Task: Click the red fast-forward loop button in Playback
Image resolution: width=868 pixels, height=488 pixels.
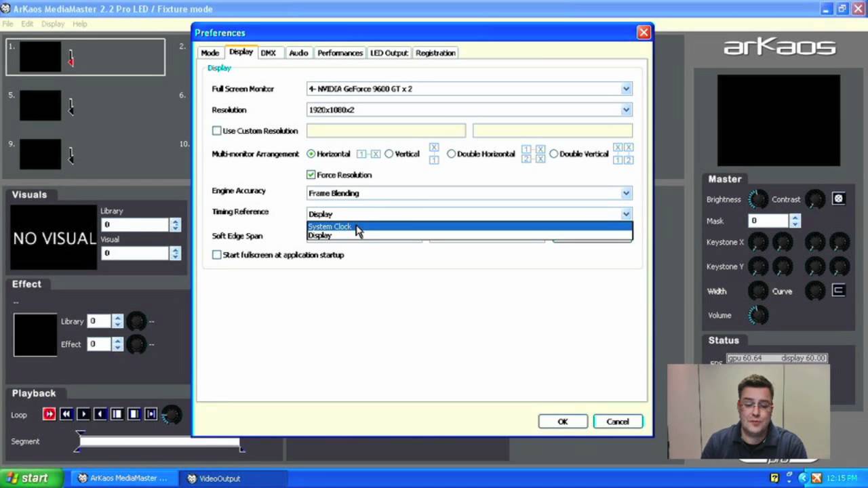Action: (x=49, y=414)
